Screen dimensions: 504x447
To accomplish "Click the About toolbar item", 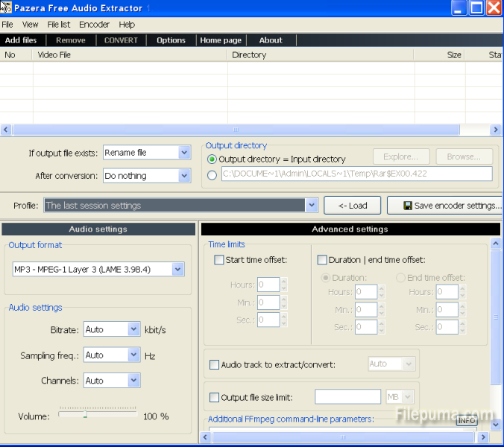I will click(271, 40).
